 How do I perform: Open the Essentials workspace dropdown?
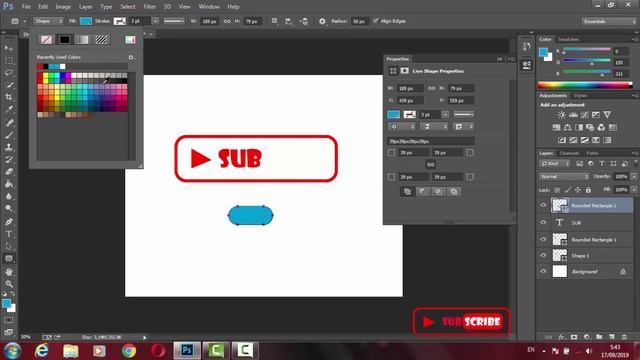point(609,21)
